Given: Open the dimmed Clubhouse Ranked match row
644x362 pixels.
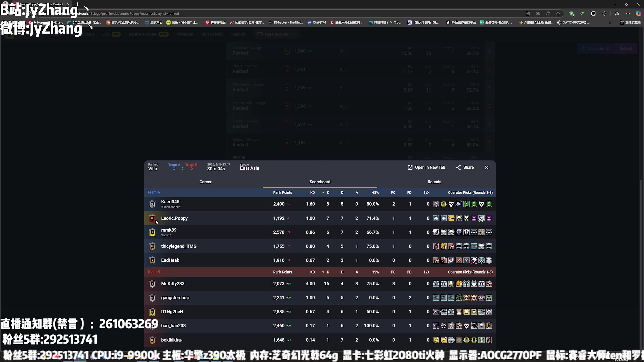Looking at the screenshot, I should pos(361,87).
